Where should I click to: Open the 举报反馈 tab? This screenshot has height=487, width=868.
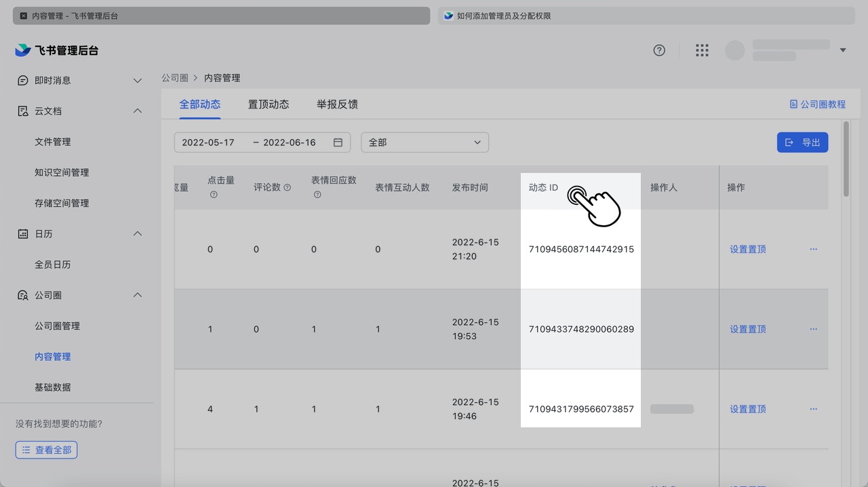tap(337, 104)
